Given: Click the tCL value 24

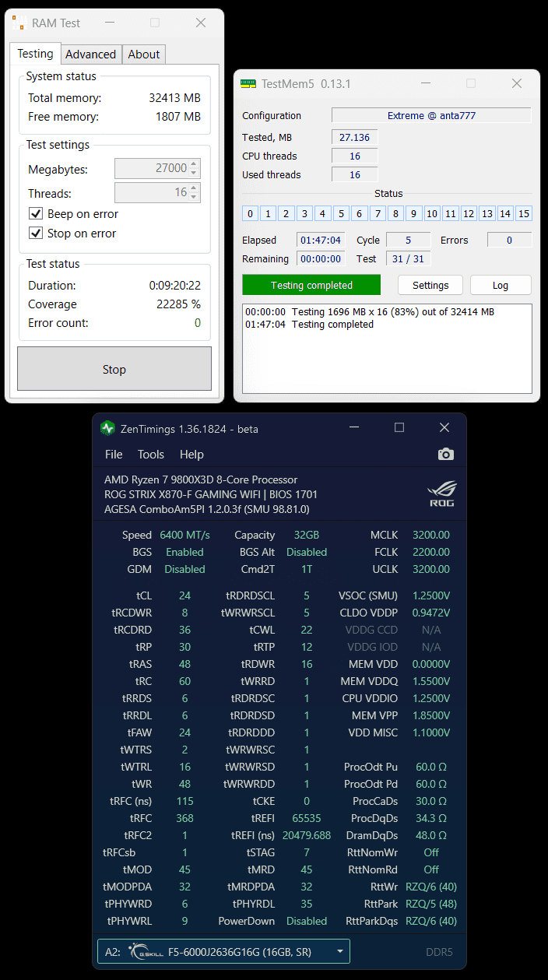Looking at the screenshot, I should pyautogui.click(x=184, y=595).
